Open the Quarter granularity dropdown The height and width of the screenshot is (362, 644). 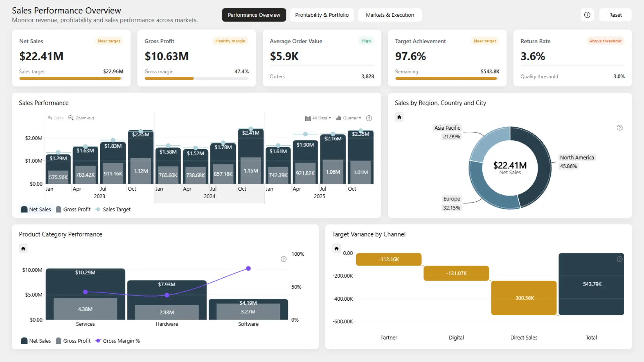tap(349, 118)
